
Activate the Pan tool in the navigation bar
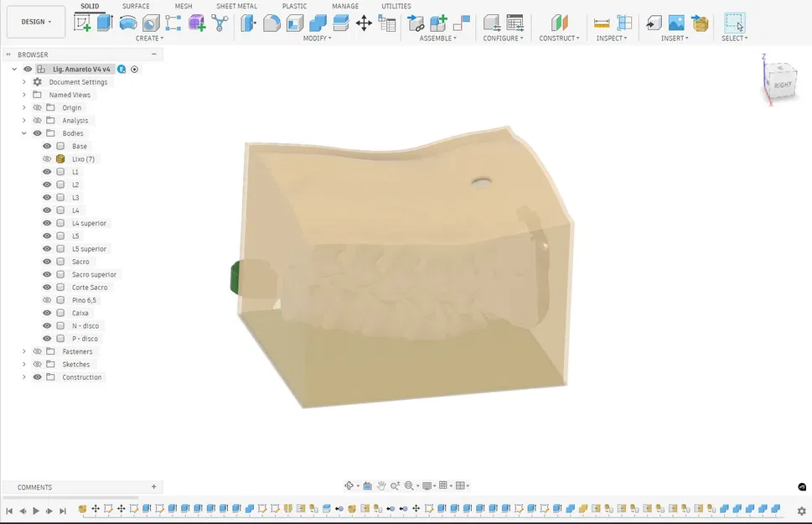click(x=382, y=485)
